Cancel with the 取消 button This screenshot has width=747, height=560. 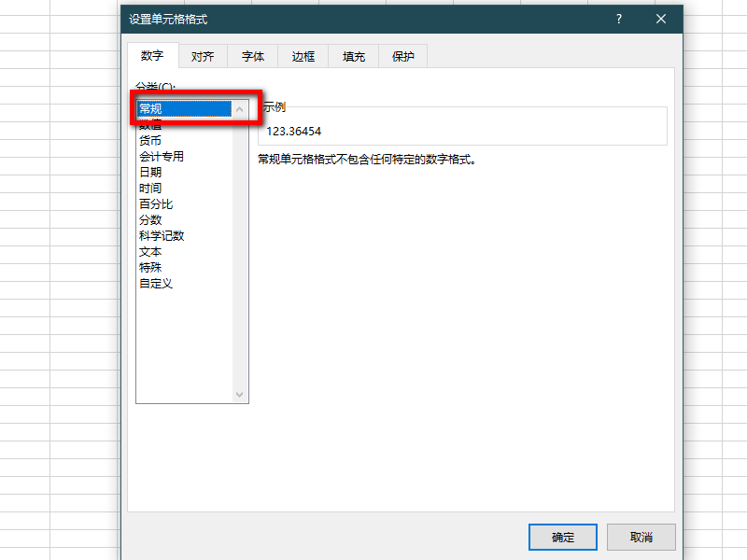(x=641, y=538)
